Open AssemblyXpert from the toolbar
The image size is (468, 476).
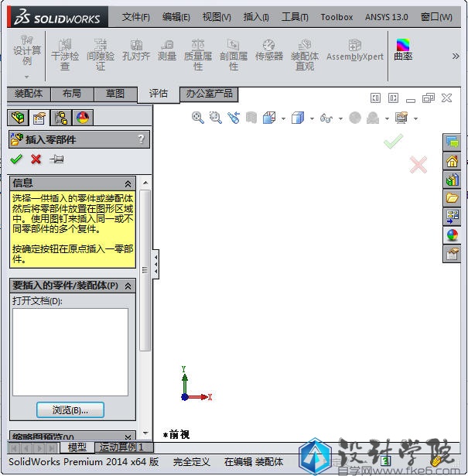coord(354,51)
